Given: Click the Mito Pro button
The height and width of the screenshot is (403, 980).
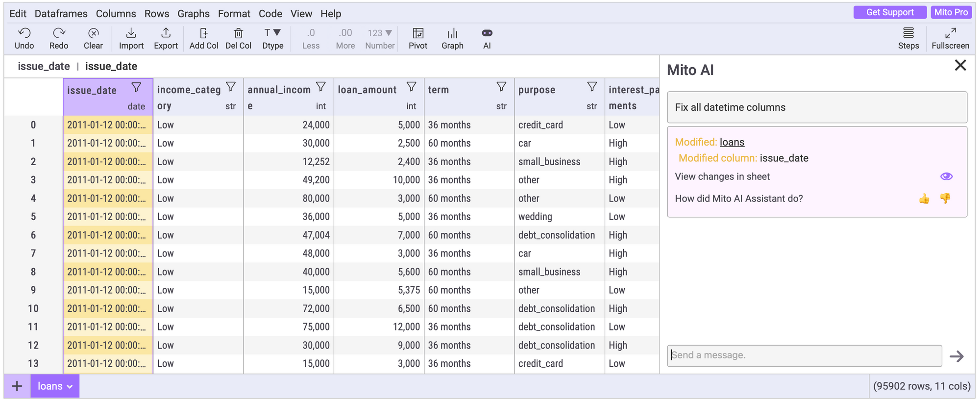Looking at the screenshot, I should (x=951, y=12).
